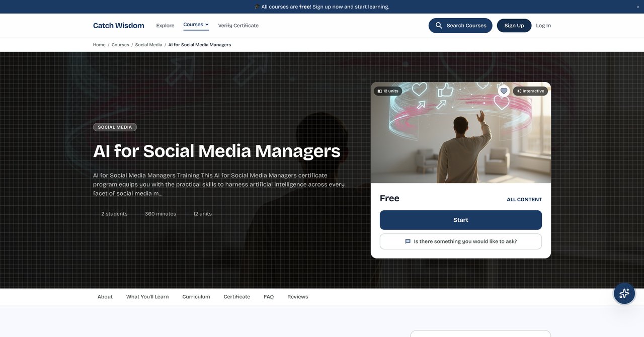Click the '12 units' stat under description
644x337 pixels.
pos(202,214)
